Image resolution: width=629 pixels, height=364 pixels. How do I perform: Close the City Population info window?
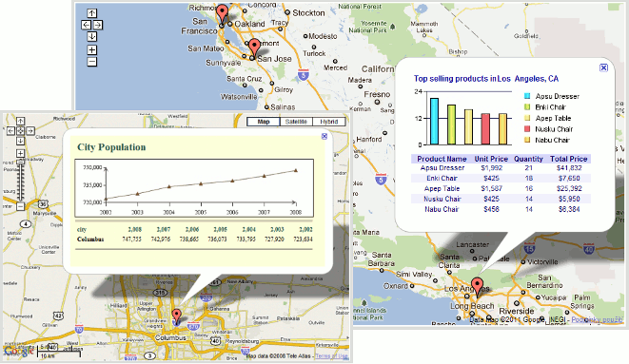tap(324, 137)
